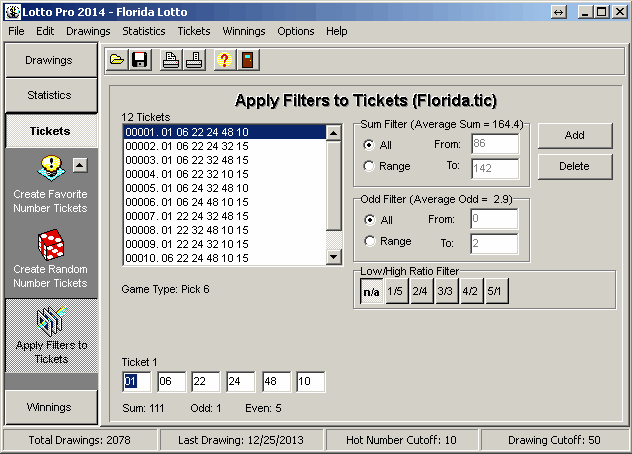632x454 pixels.
Task: Click the ticket list scrollbar thumb
Action: [x=334, y=185]
